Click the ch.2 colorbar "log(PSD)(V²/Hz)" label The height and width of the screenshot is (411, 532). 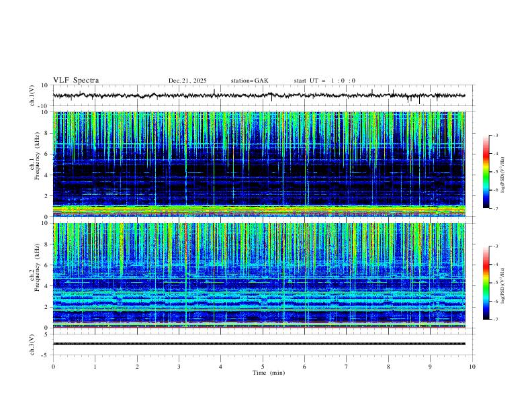503,285
